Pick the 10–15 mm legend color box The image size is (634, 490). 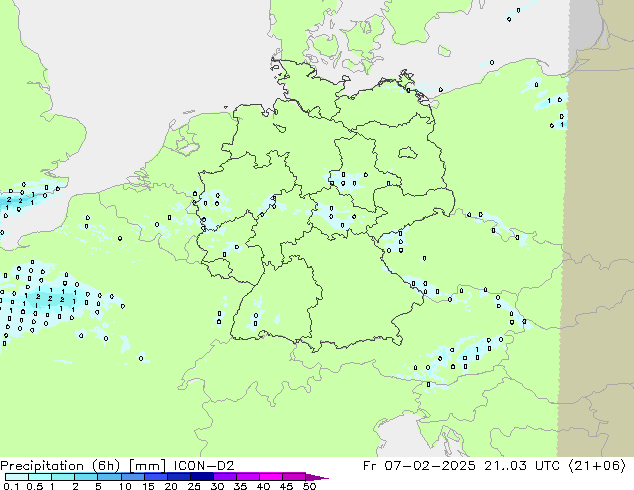(x=132, y=477)
